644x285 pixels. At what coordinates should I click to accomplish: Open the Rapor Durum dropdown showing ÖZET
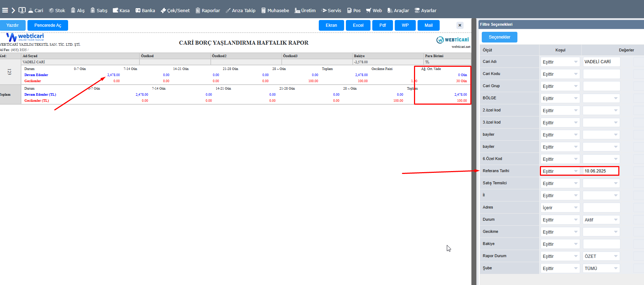pyautogui.click(x=601, y=256)
